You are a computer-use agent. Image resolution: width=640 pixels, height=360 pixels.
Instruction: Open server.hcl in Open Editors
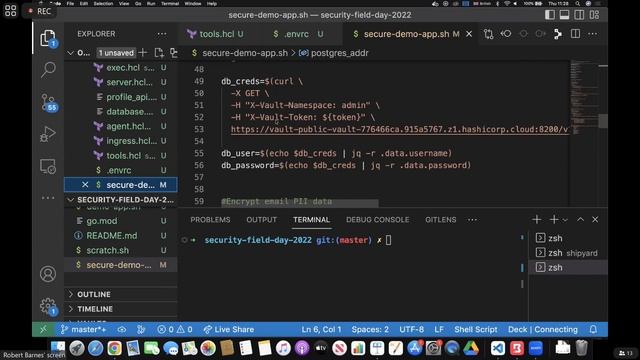click(x=121, y=82)
